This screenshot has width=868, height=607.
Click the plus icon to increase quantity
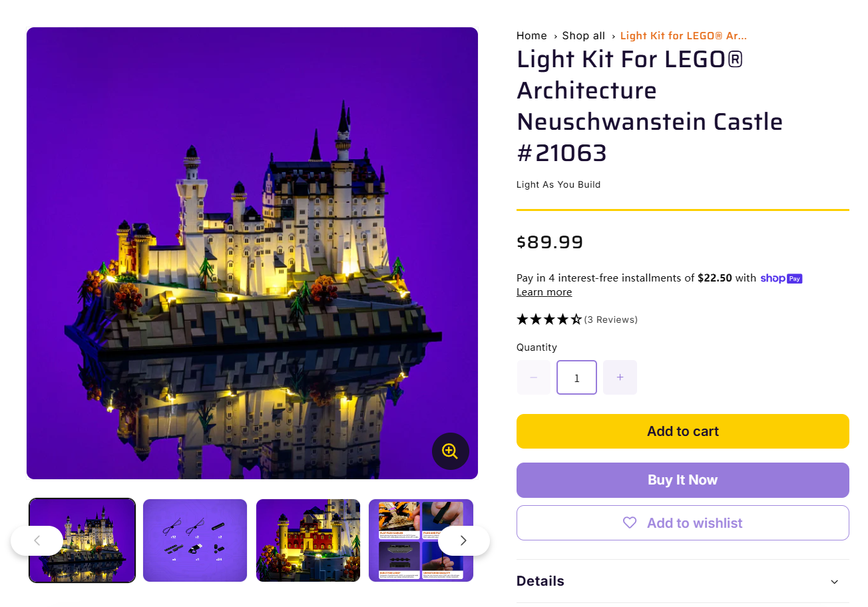point(620,377)
